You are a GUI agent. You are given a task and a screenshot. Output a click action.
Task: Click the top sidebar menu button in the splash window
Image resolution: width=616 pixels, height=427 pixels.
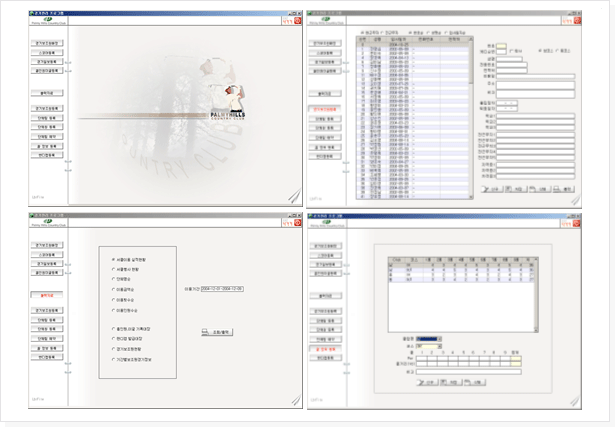click(49, 44)
